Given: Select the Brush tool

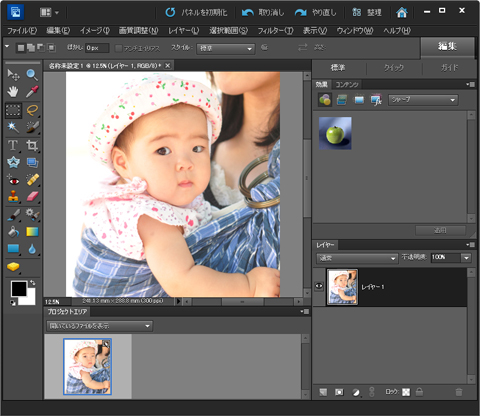Looking at the screenshot, I should point(13,215).
